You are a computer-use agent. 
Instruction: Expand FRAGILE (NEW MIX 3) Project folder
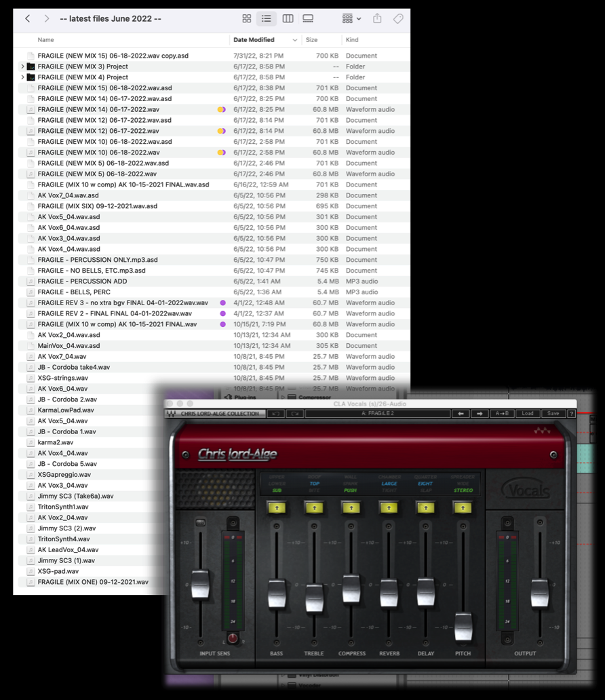tap(22, 66)
